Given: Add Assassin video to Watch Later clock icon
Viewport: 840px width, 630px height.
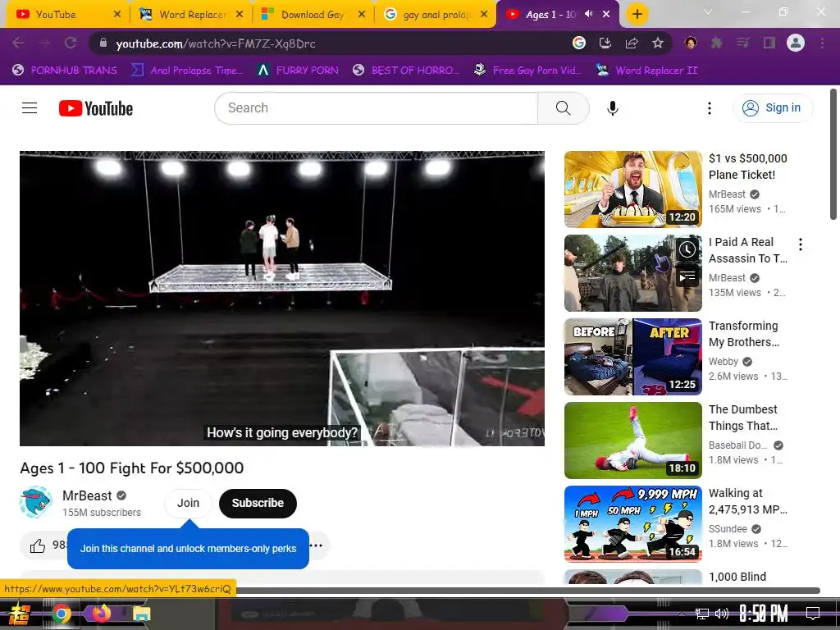Looking at the screenshot, I should click(687, 249).
